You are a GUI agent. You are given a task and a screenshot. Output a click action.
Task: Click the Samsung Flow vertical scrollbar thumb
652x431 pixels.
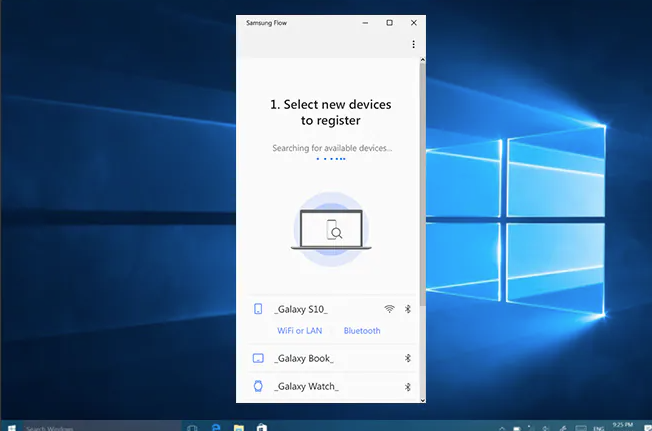point(422,180)
